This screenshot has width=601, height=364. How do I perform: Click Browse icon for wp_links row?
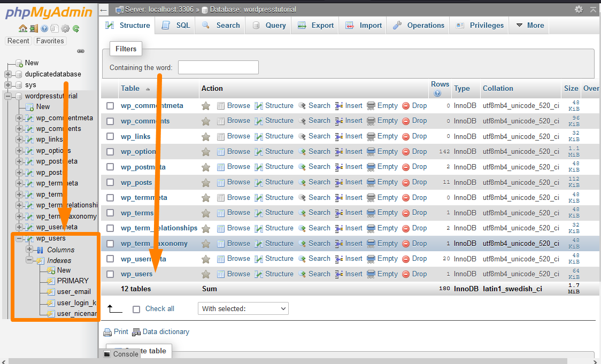(221, 136)
